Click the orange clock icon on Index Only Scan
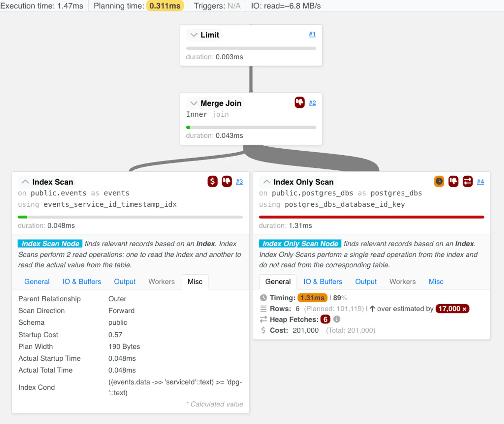This screenshot has width=504, height=424. (439, 182)
